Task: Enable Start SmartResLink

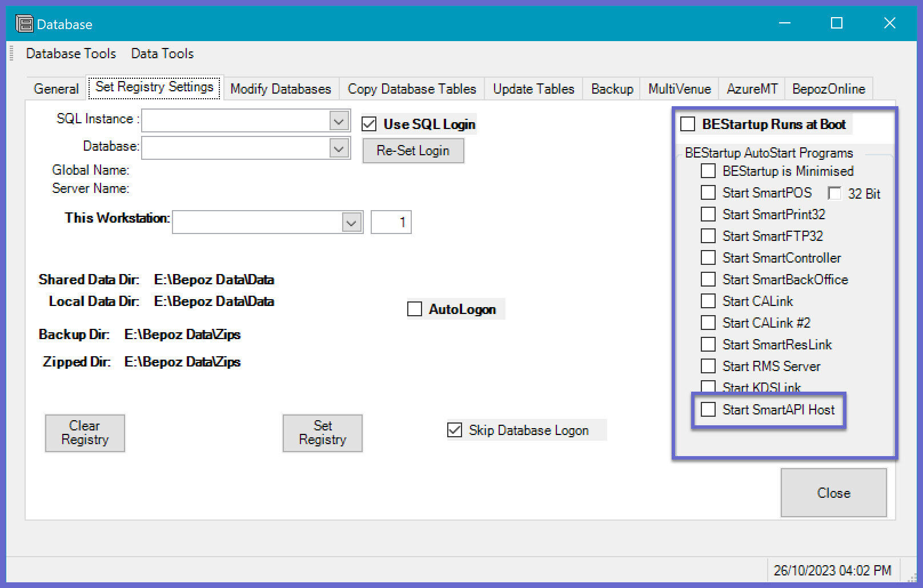Action: click(x=708, y=344)
